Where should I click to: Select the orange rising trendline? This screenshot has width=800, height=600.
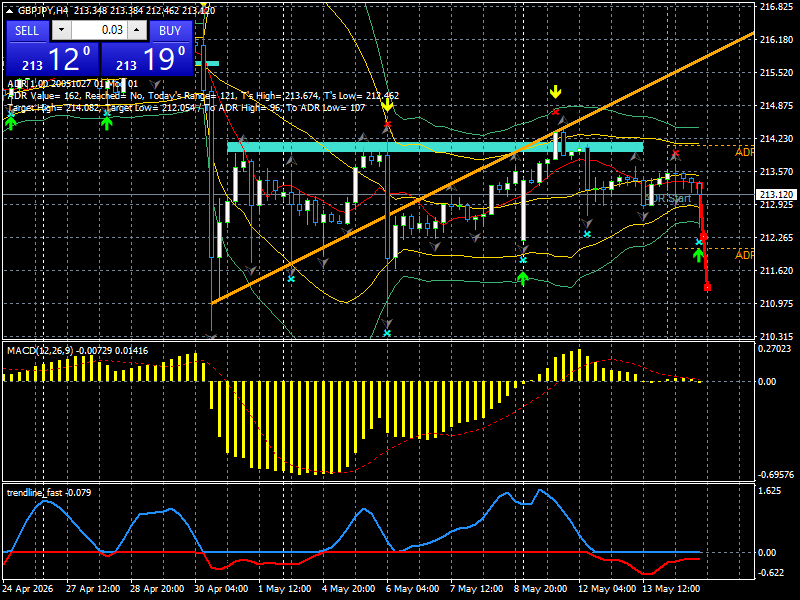point(483,168)
